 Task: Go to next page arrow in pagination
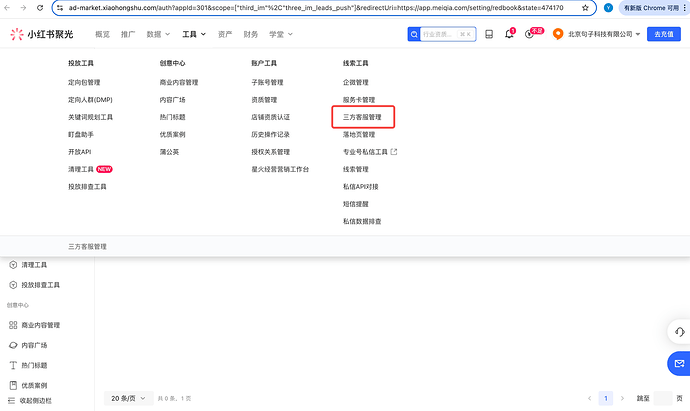click(622, 398)
